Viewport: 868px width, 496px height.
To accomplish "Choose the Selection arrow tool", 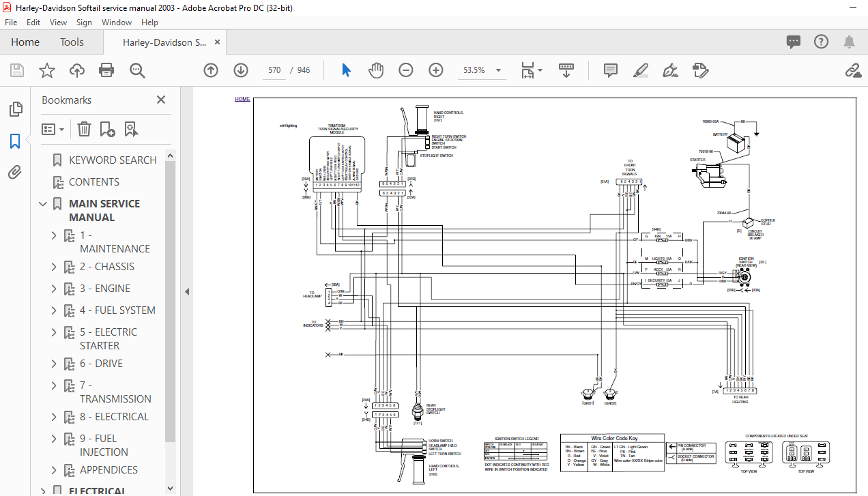I will click(346, 70).
